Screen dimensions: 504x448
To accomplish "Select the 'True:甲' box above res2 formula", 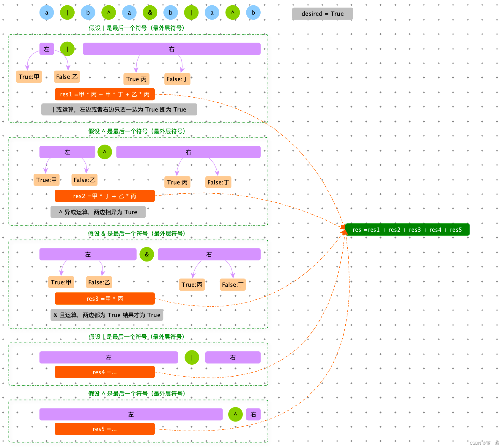I will pos(47,180).
